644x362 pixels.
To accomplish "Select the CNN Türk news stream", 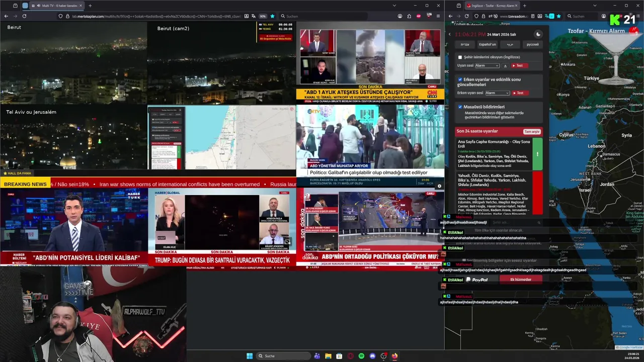I will click(370, 63).
